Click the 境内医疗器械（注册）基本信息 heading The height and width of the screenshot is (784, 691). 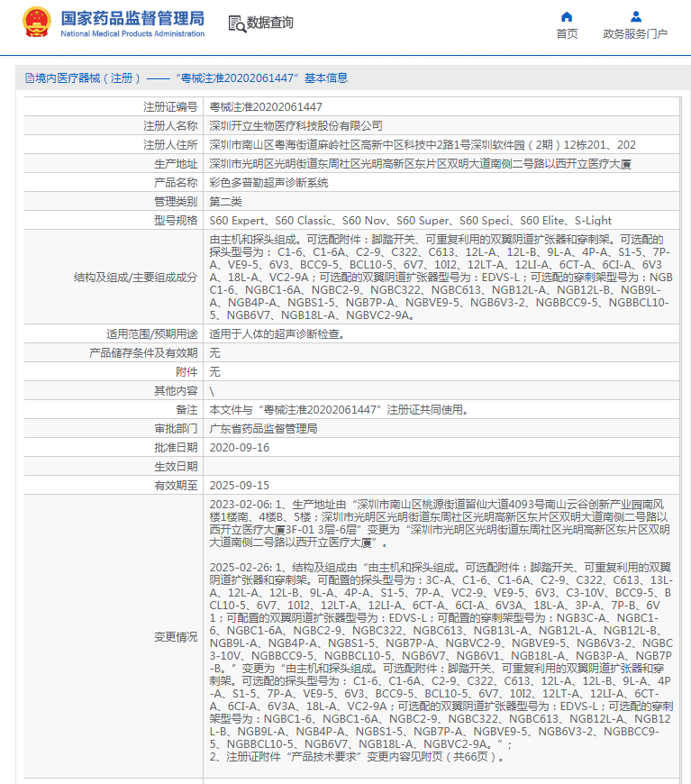186,78
